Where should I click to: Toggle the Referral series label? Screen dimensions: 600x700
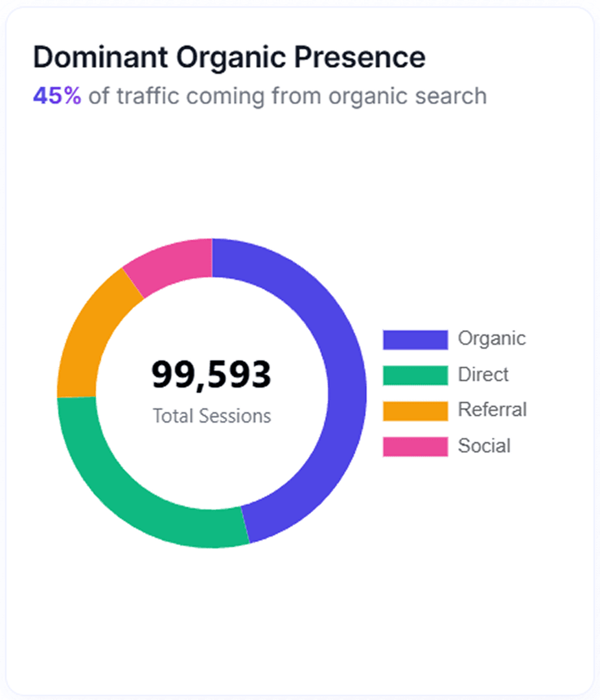(492, 410)
